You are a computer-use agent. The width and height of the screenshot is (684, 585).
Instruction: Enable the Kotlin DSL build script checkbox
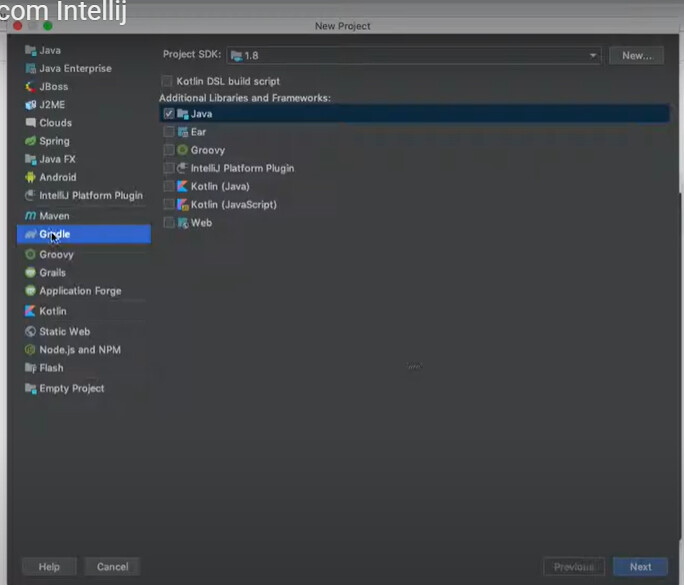(167, 81)
